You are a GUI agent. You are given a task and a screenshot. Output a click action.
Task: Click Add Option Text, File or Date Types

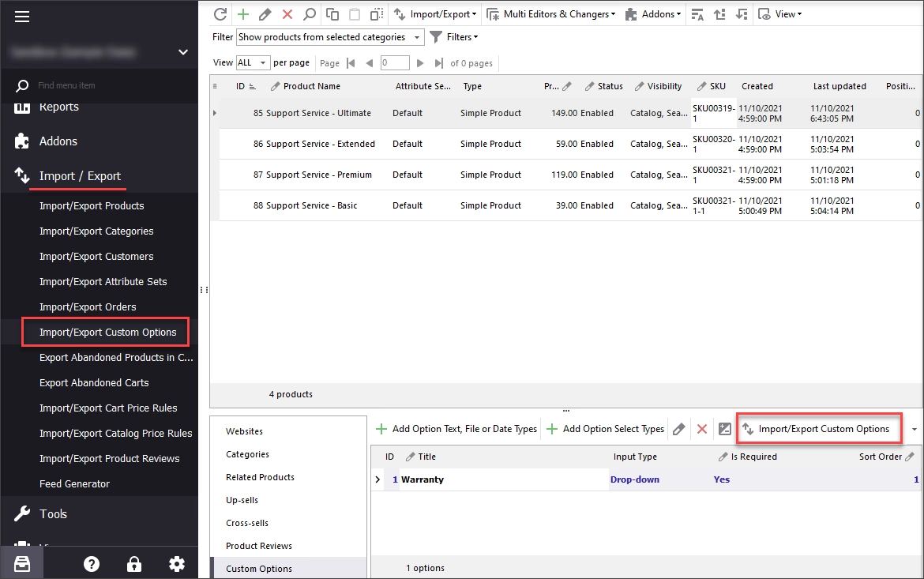coord(456,429)
